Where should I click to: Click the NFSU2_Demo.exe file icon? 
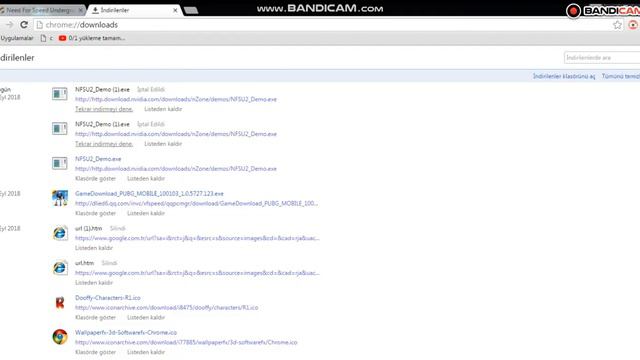[60, 164]
